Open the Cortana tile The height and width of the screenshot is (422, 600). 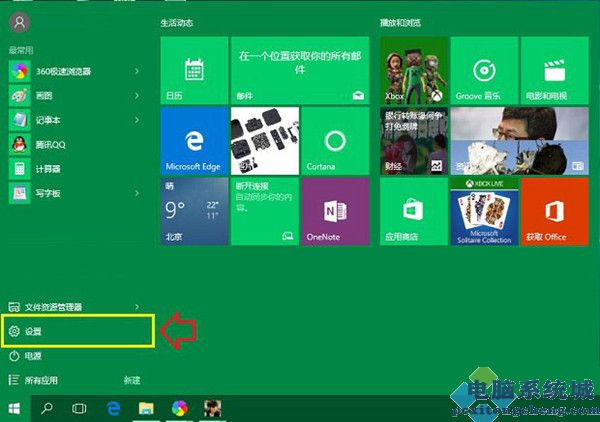[x=335, y=141]
